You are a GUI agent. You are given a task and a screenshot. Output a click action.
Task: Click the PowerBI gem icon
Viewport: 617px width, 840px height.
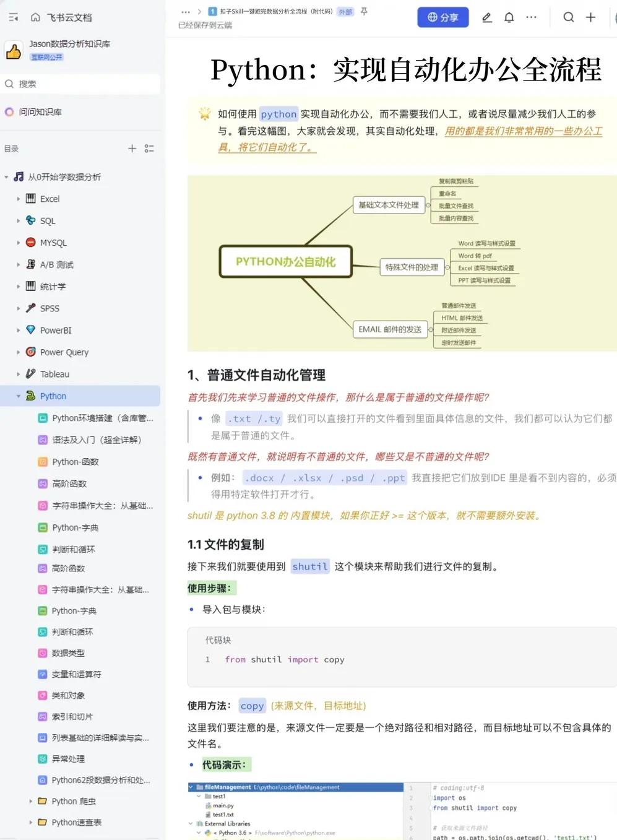[x=30, y=330]
